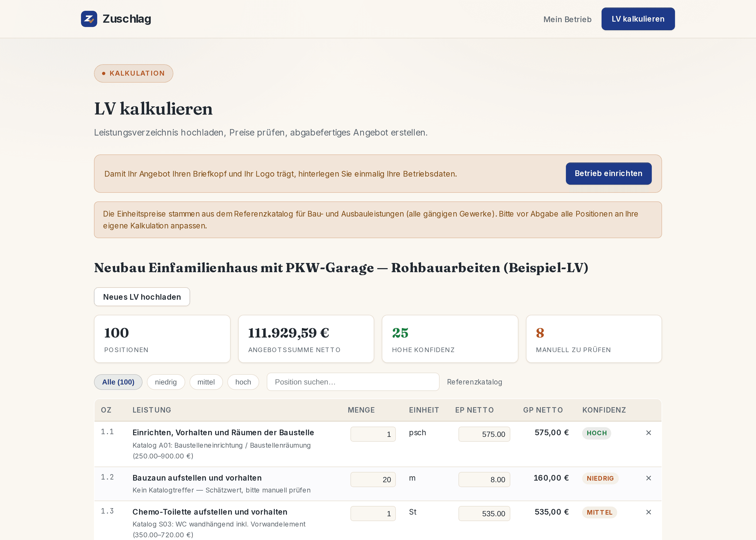Filter positions by hoch confidence
Viewport: 756px width, 540px height.
(243, 382)
